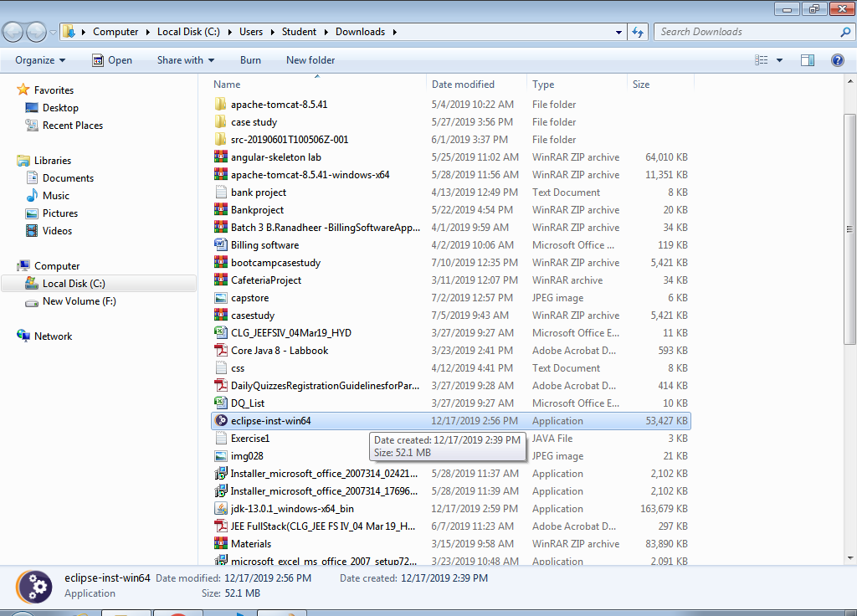Click Student in the address bar path
The height and width of the screenshot is (616, 857).
[299, 33]
